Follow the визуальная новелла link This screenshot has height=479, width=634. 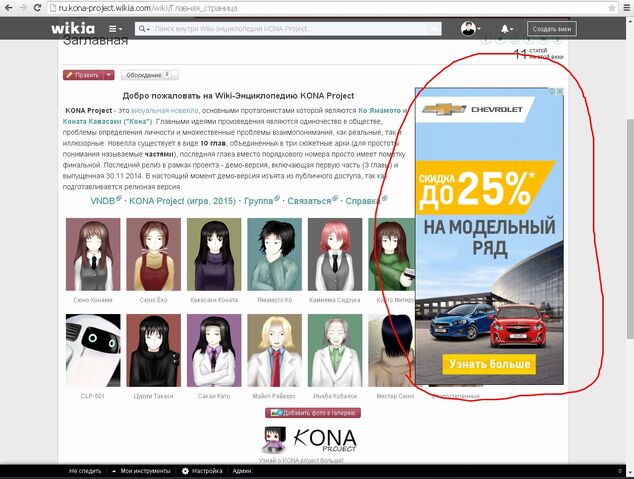pos(165,110)
